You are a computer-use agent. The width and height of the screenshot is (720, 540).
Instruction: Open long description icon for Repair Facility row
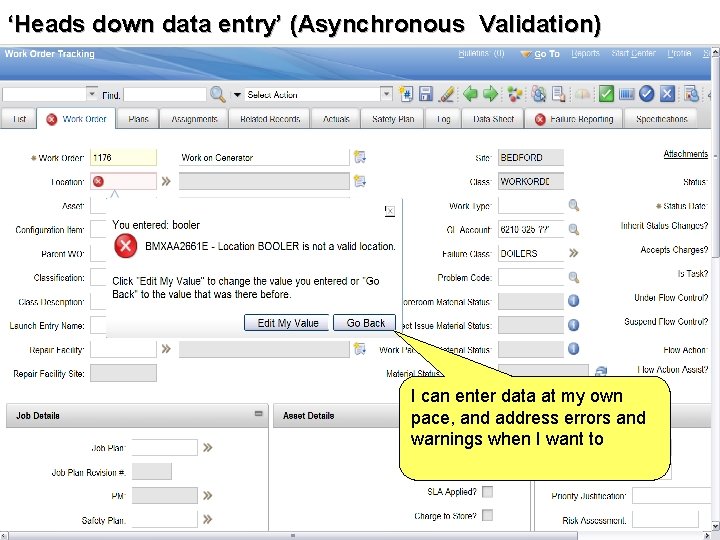pyautogui.click(x=360, y=349)
